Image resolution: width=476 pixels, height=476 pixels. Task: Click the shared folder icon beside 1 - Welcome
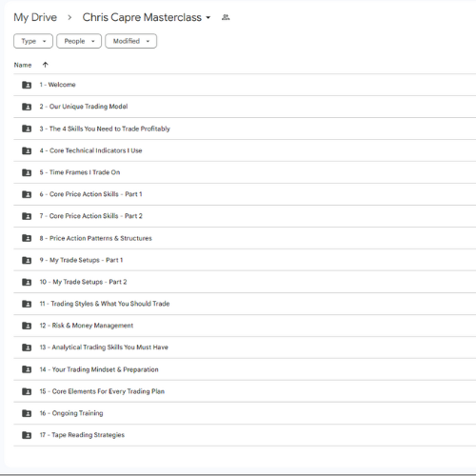(x=27, y=85)
